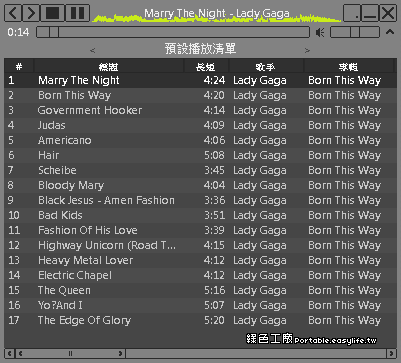The width and height of the screenshot is (401, 363).
Task: Select track Bad Kids
Action: click(200, 215)
